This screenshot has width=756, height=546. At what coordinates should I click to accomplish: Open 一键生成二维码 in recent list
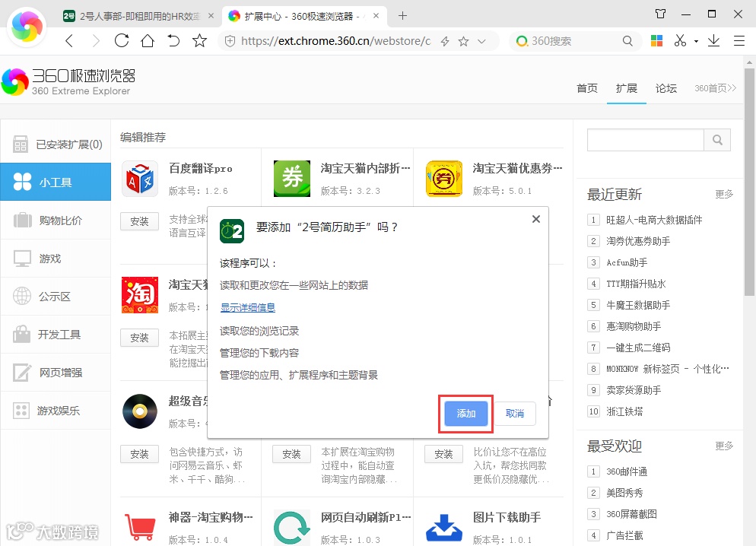click(638, 348)
